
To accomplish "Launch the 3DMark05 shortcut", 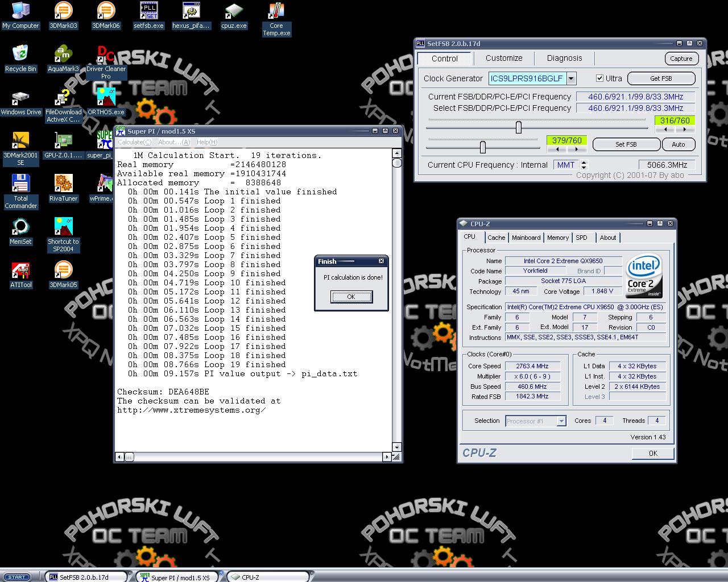I will point(63,275).
